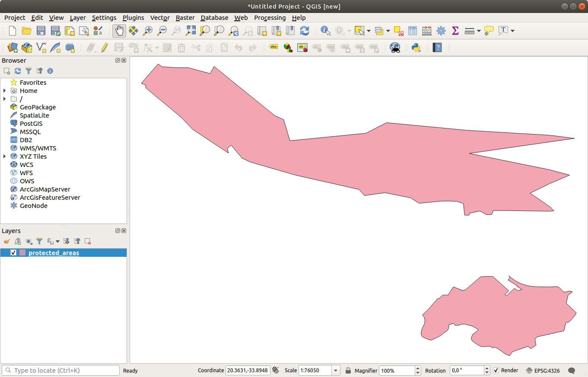Viewport: 588px width, 377px height.
Task: Toggle the Render checkbox in status bar
Action: (x=496, y=371)
